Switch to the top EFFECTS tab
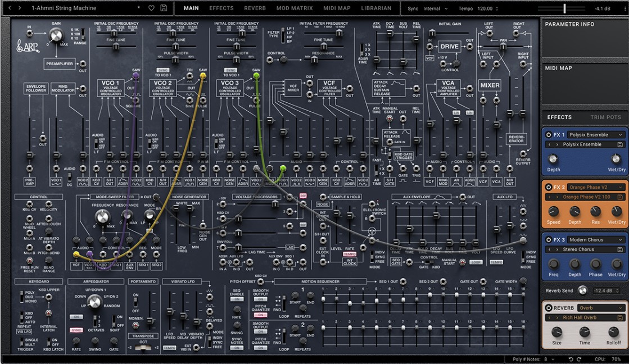The height and width of the screenshot is (364, 629). click(x=221, y=8)
